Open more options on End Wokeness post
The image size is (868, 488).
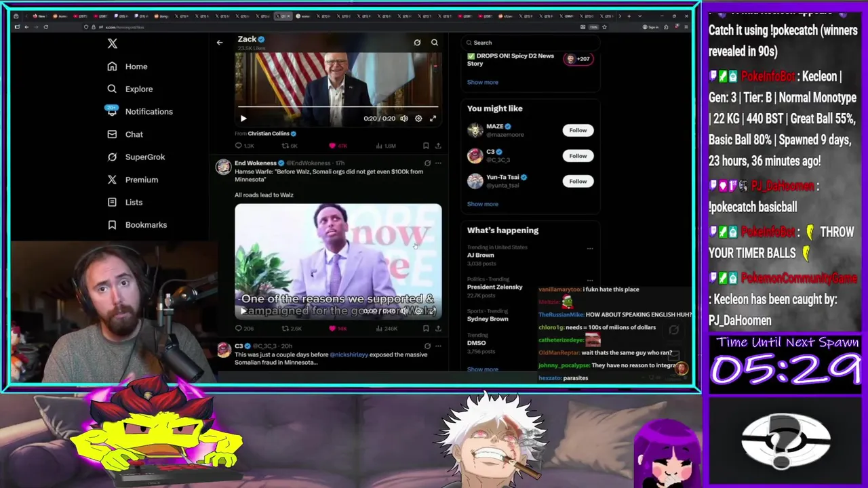438,163
